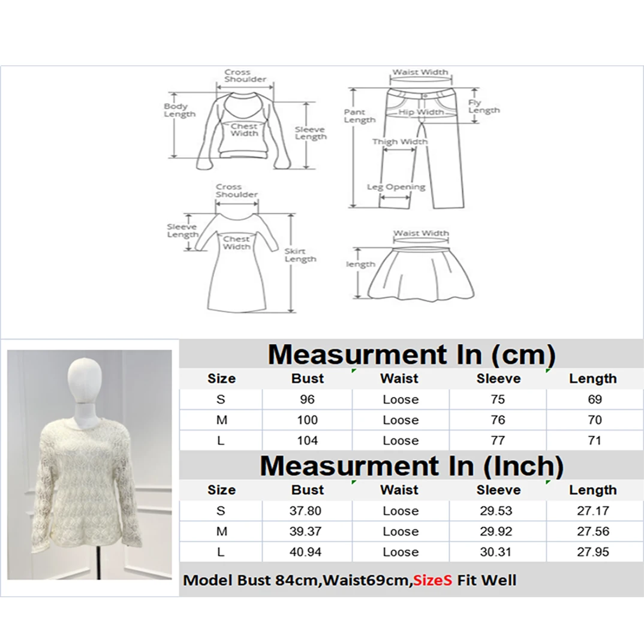Screen dimensions: 644x644
Task: Click 'length' label beside the skirt
Action: 360,264
